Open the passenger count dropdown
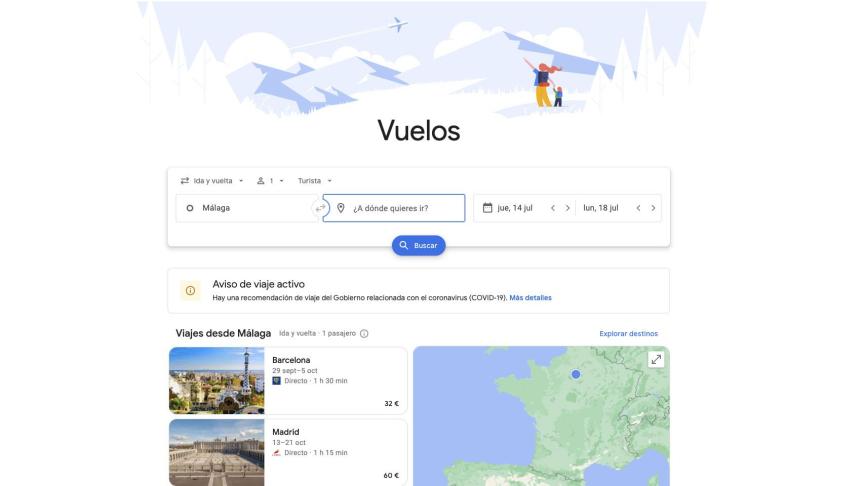 pyautogui.click(x=271, y=181)
